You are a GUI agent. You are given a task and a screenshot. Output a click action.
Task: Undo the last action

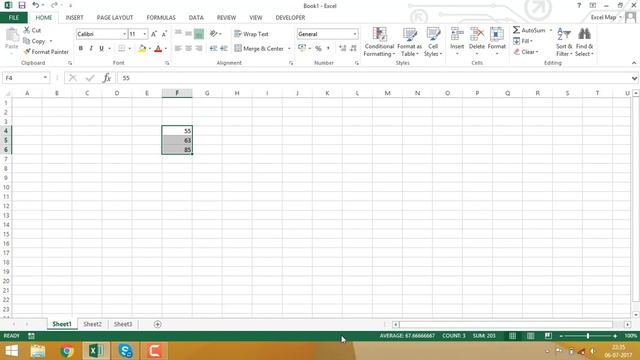click(36, 5)
